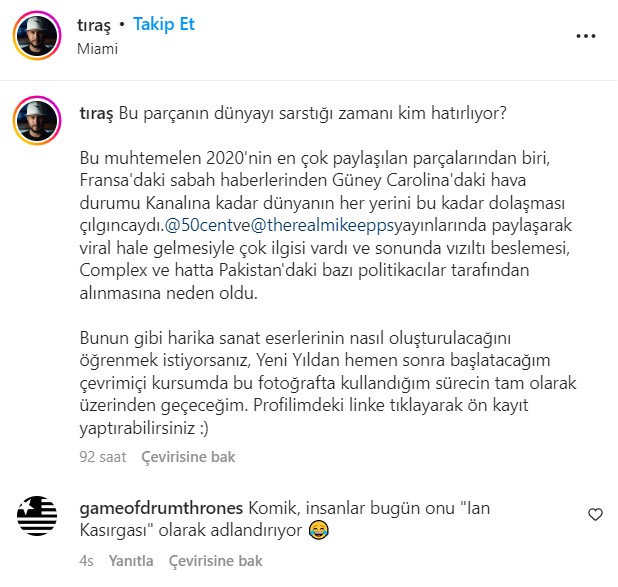Open tıraş username in the header

94,25
